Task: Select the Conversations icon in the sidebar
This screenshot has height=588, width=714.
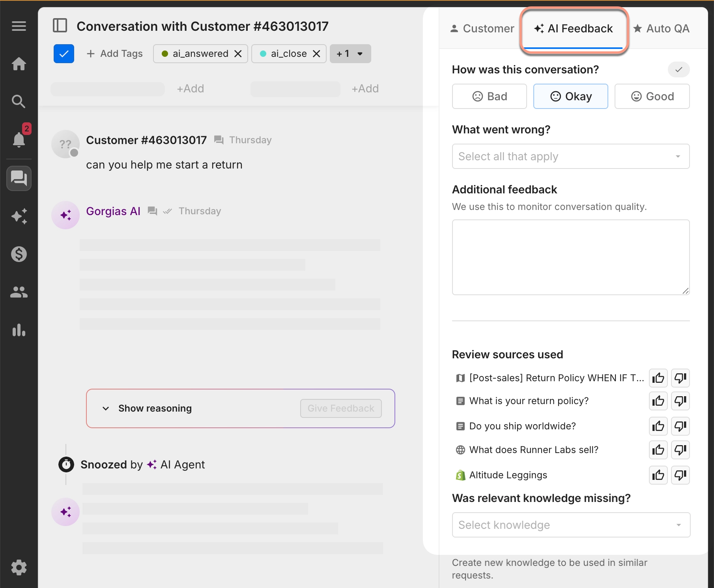Action: click(19, 178)
